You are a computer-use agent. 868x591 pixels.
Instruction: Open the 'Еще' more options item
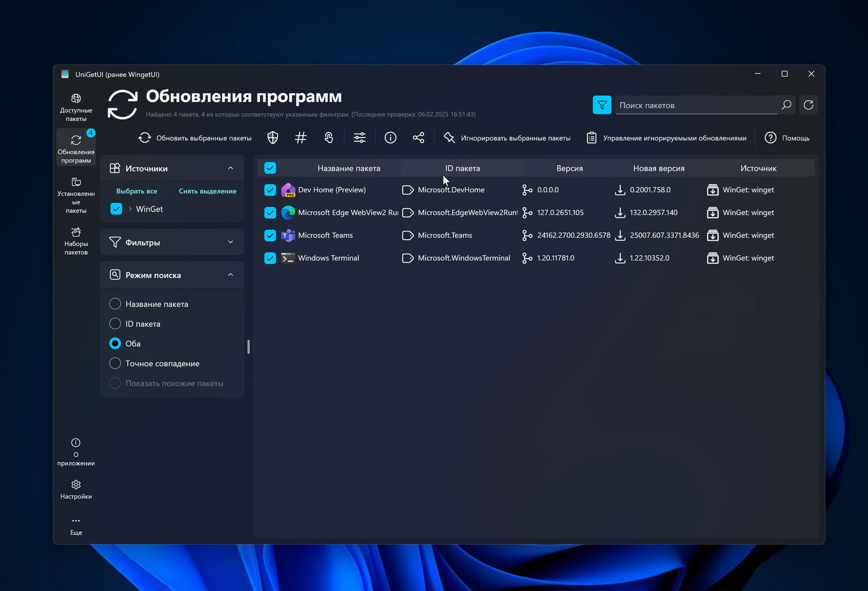[x=76, y=526]
